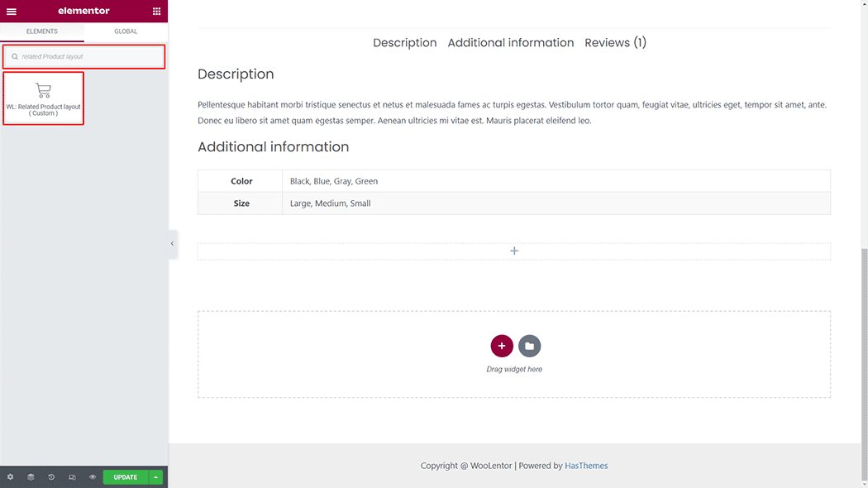Screen dimensions: 868x488
Task: Open responsive mode device icon
Action: [72, 477]
